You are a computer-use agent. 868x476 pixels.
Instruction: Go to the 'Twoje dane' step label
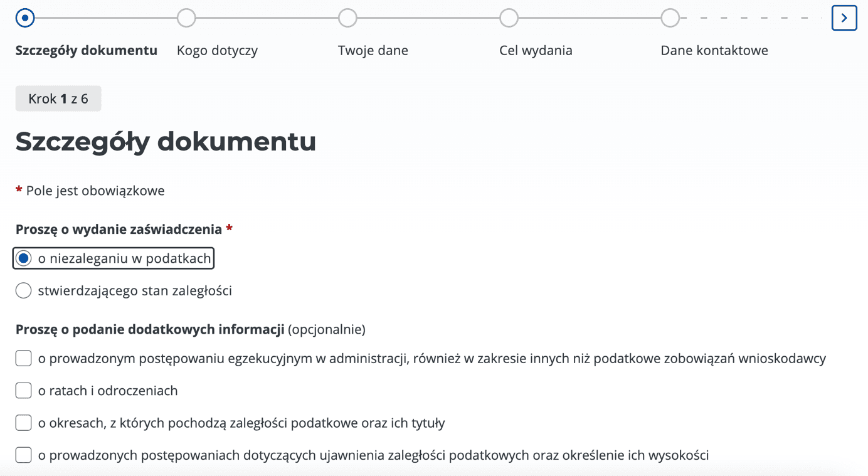point(373,51)
